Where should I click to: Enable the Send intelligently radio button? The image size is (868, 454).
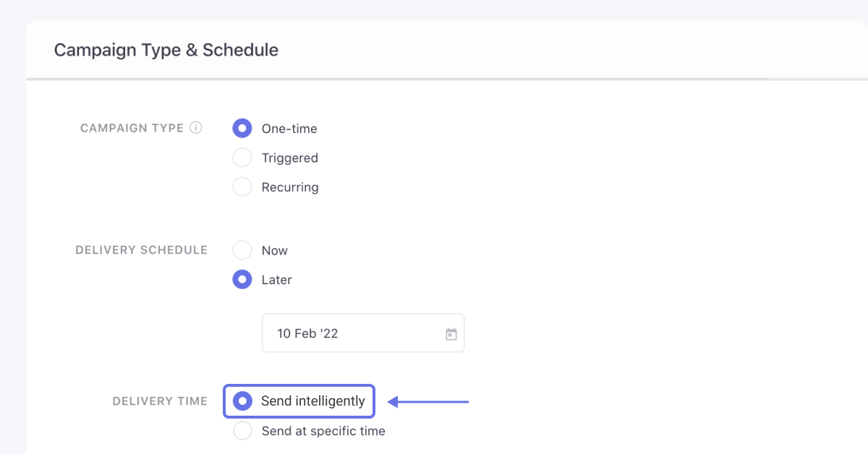pyautogui.click(x=243, y=401)
